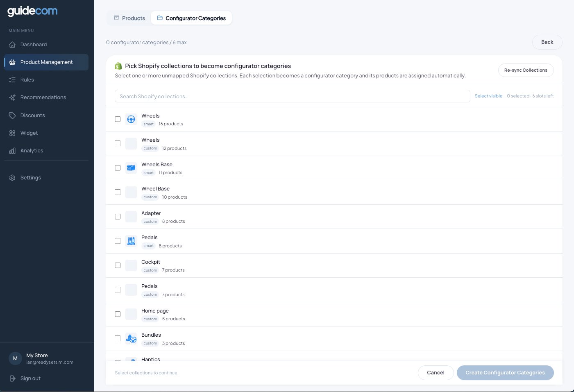
Task: Switch to the Products tab
Action: [x=129, y=18]
